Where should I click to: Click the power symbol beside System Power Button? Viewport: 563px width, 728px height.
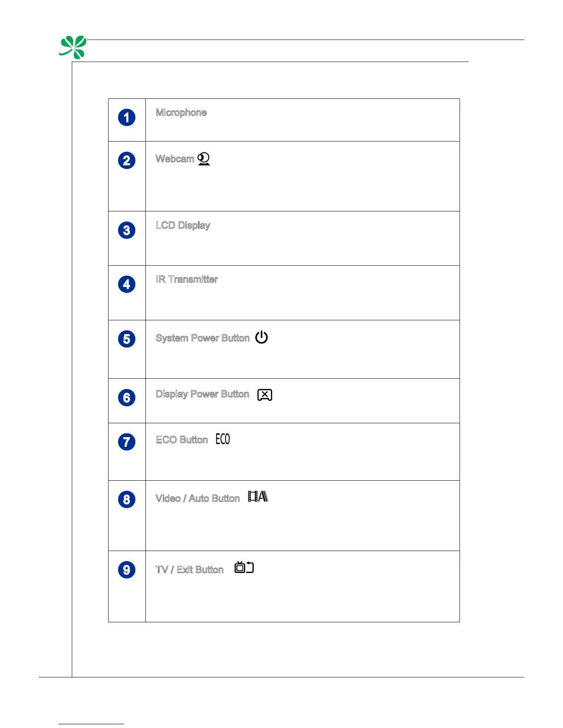[x=261, y=337]
